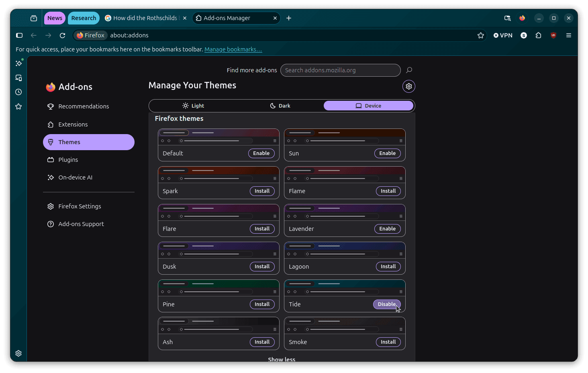Image resolution: width=588 pixels, height=373 pixels.
Task: Disable the Tide theme
Action: click(x=387, y=304)
